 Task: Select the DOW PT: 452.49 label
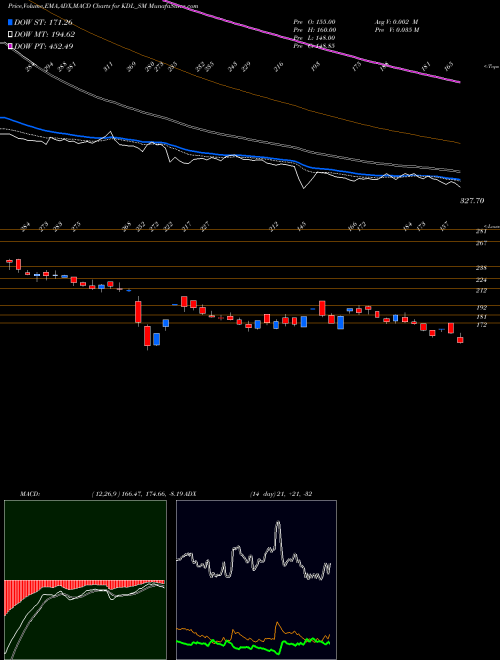click(43, 46)
